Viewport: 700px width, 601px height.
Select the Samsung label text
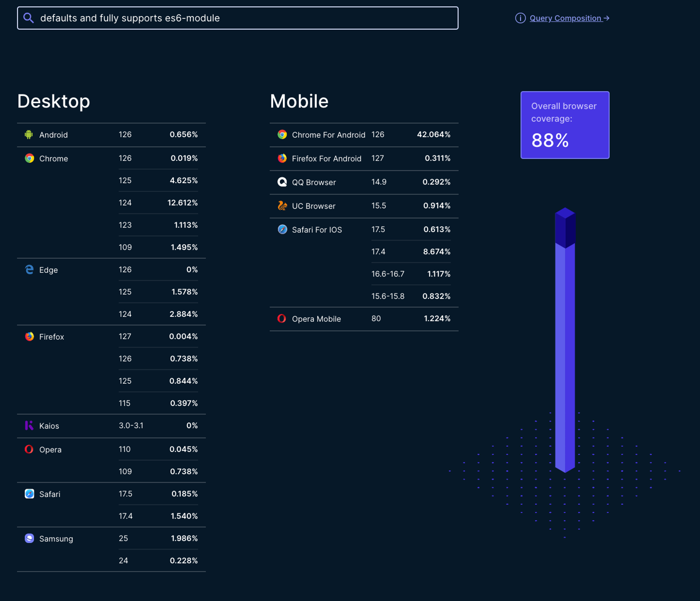pos(56,539)
